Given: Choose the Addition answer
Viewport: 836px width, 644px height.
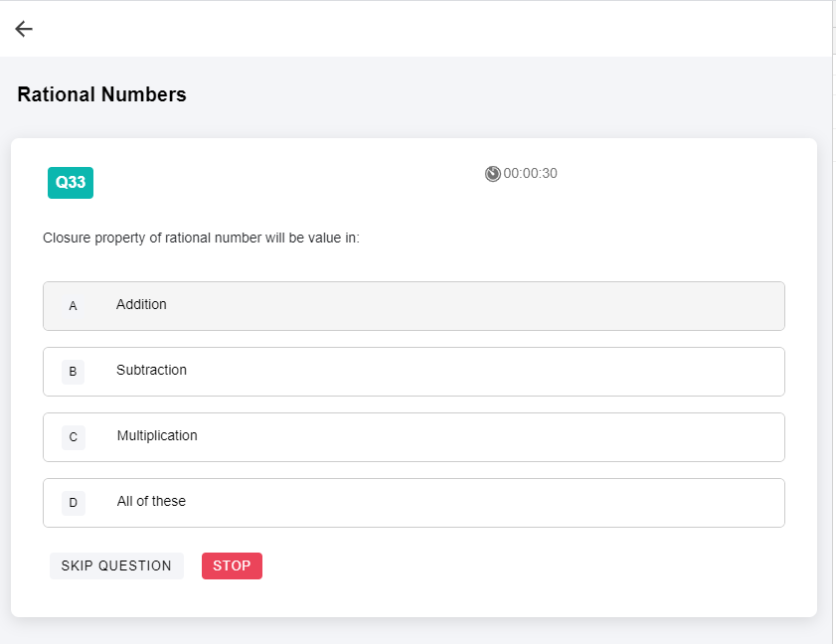Looking at the screenshot, I should [141, 304].
